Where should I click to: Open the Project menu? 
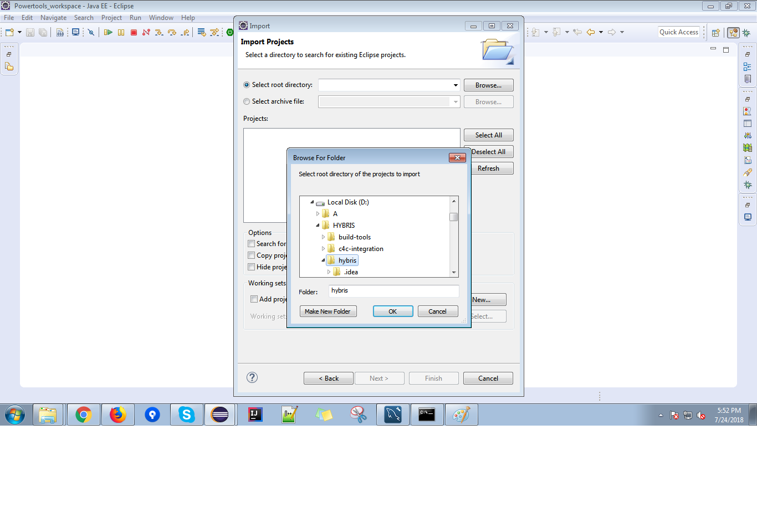coord(111,18)
